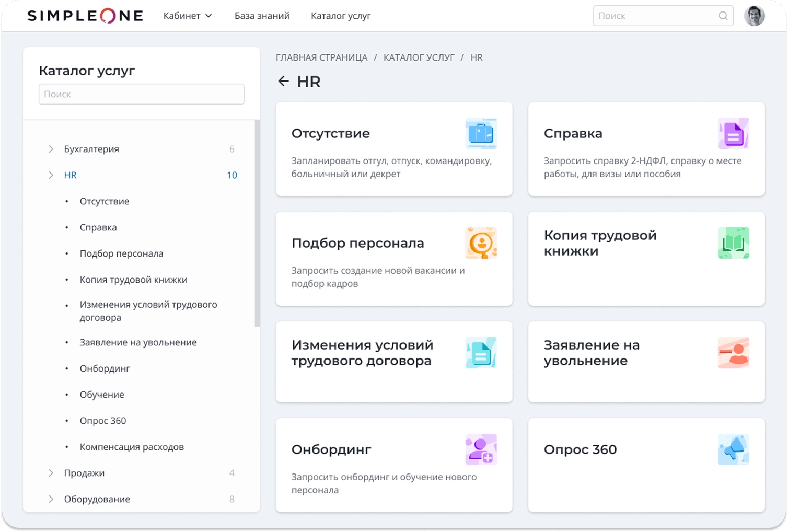The width and height of the screenshot is (788, 532).
Task: Expand the Бухгалтерия category chevron
Action: click(51, 149)
